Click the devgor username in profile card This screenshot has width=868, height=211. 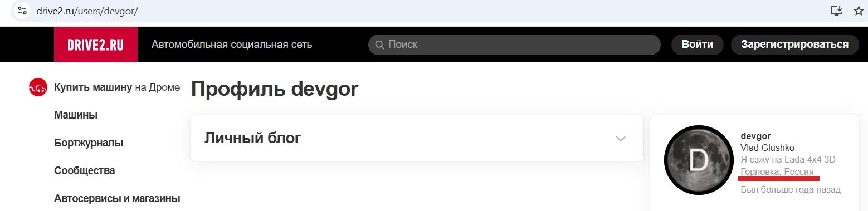click(755, 136)
